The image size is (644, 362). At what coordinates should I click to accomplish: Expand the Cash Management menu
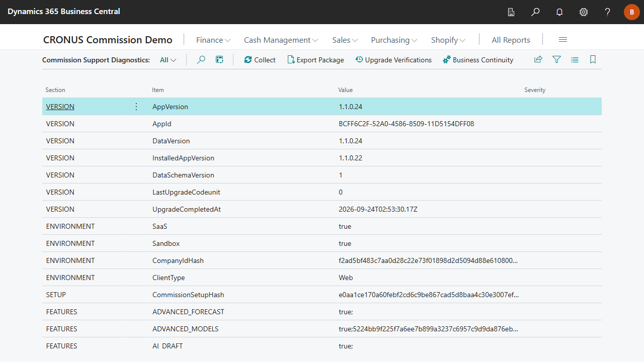point(281,40)
